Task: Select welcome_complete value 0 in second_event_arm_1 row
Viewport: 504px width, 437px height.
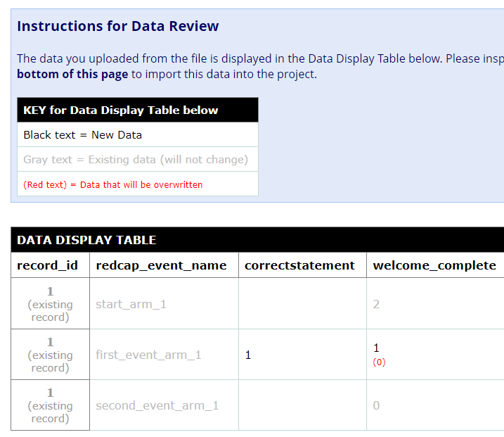Action: click(x=377, y=405)
